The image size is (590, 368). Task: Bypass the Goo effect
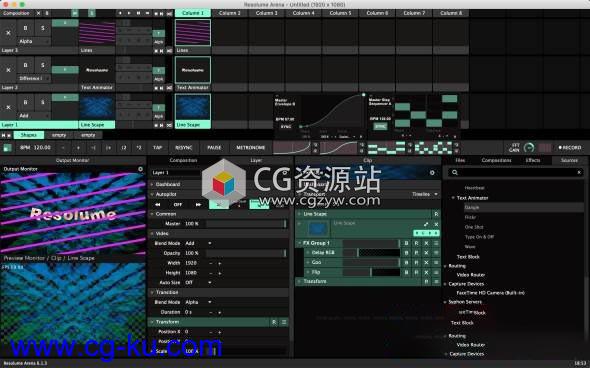(x=406, y=262)
